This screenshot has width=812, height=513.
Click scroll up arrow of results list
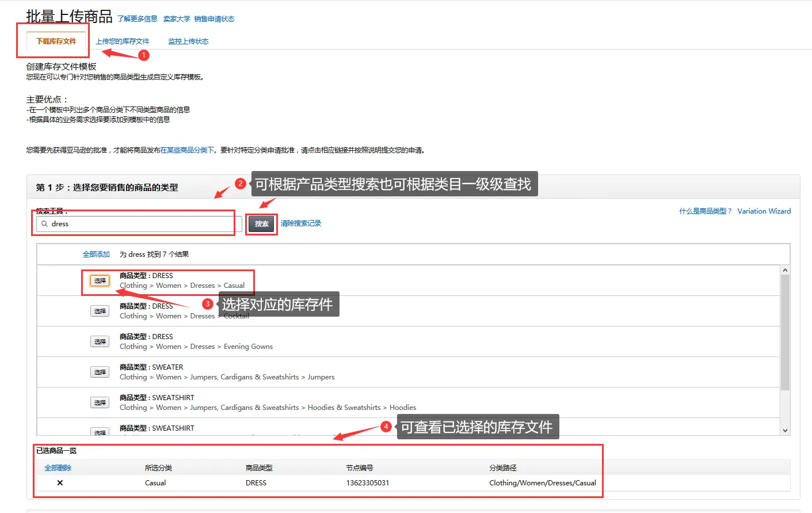point(785,270)
